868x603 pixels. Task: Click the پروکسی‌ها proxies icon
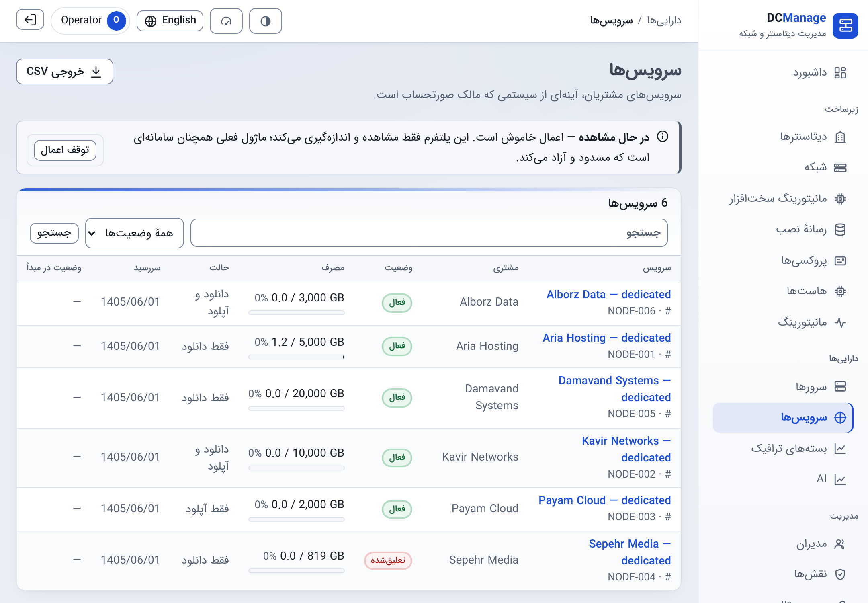point(840,261)
